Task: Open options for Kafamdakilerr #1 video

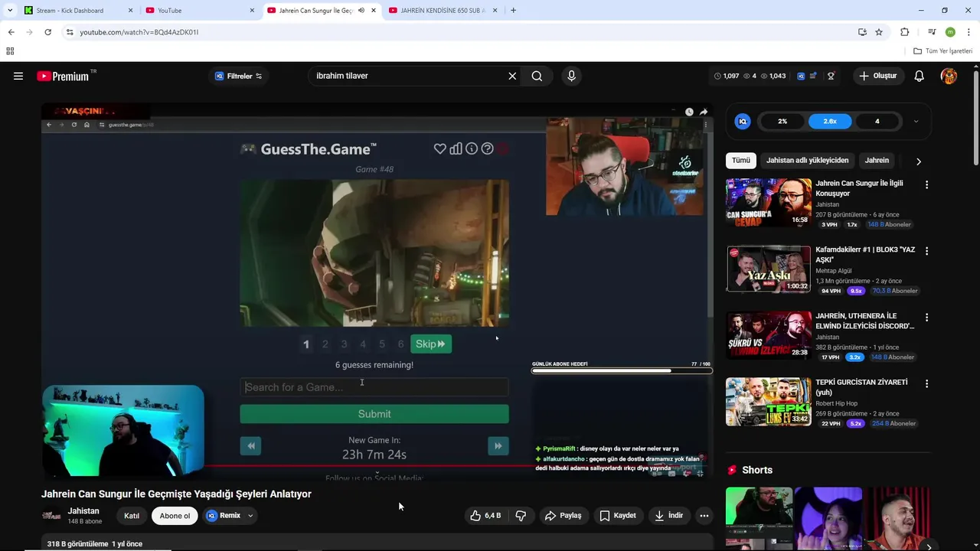Action: [x=926, y=251]
